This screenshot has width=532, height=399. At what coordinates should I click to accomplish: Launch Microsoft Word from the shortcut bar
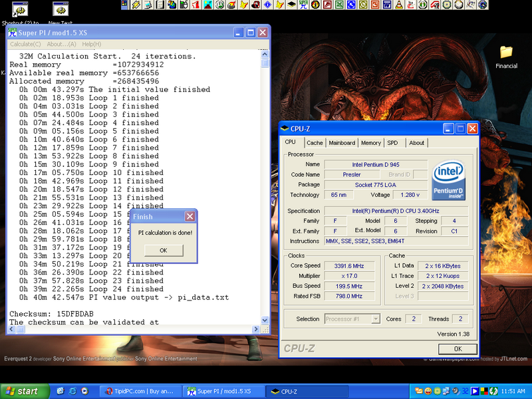click(x=387, y=5)
